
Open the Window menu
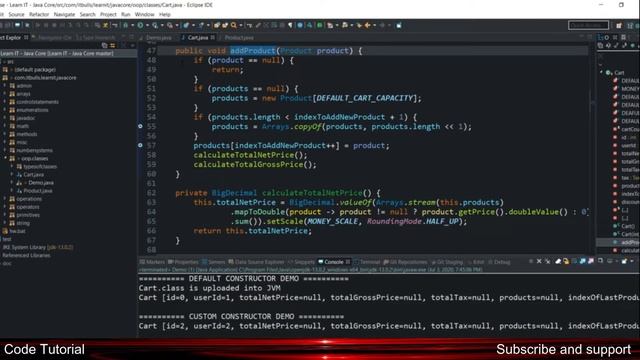click(144, 14)
